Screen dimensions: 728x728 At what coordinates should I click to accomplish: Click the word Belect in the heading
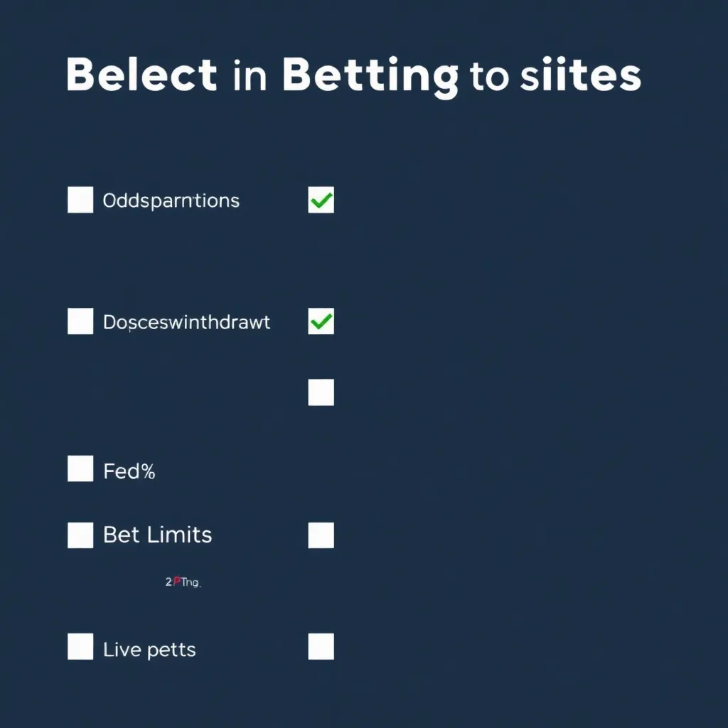[x=141, y=75]
